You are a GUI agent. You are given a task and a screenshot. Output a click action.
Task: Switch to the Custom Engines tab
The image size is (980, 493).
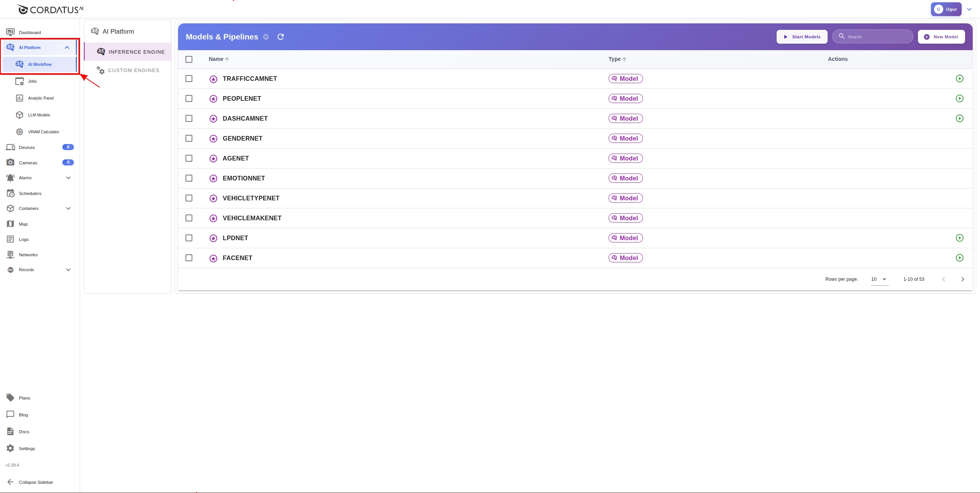133,70
